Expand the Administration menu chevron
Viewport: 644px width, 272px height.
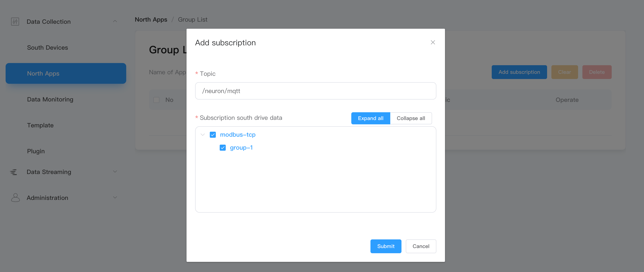[x=115, y=197]
